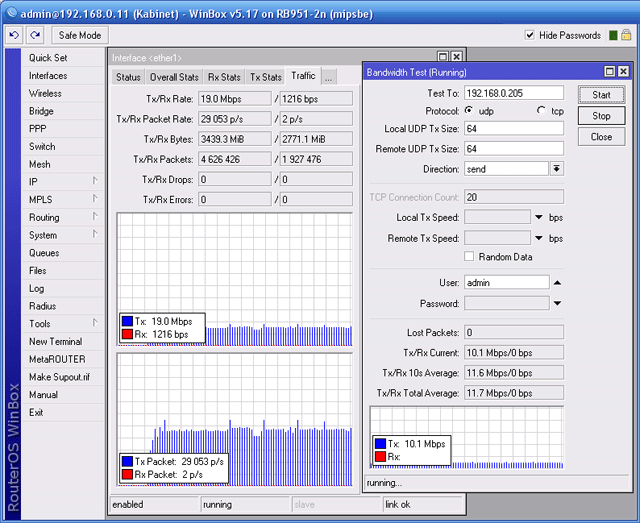Click the green status indicator icon
This screenshot has width=640, height=523.
point(613,36)
